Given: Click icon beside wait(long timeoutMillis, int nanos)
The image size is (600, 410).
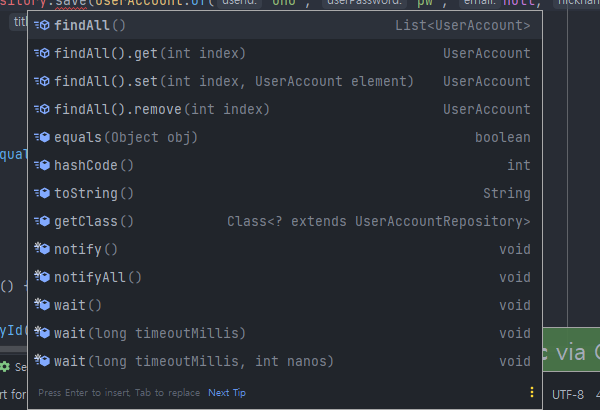Looking at the screenshot, I should 42,361.
